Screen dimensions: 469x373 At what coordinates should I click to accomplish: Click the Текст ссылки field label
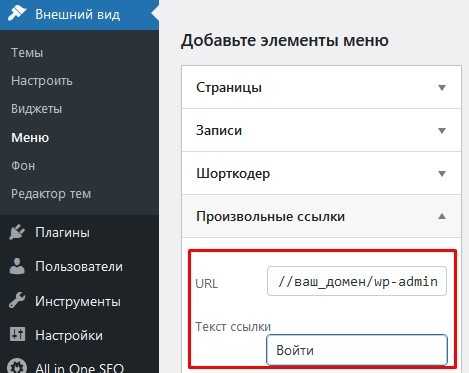[233, 326]
